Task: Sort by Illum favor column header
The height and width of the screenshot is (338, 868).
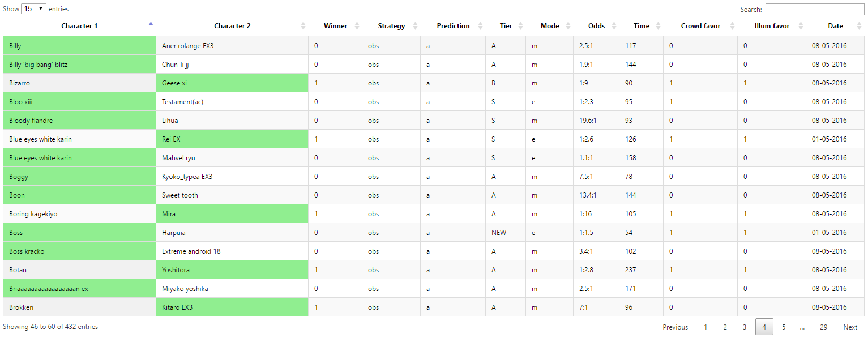Action: tap(772, 26)
